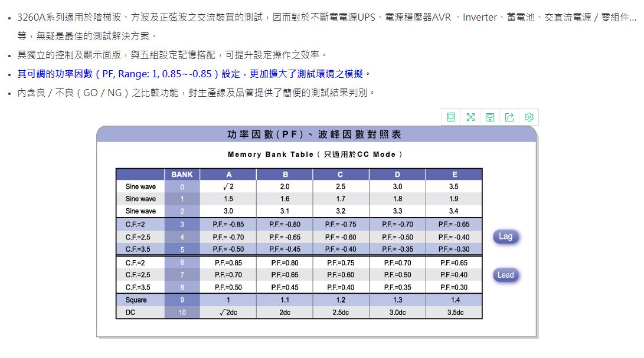This screenshot has height=358, width=644.
Task: Click the 3.5 cell in bank 0
Action: 453,186
